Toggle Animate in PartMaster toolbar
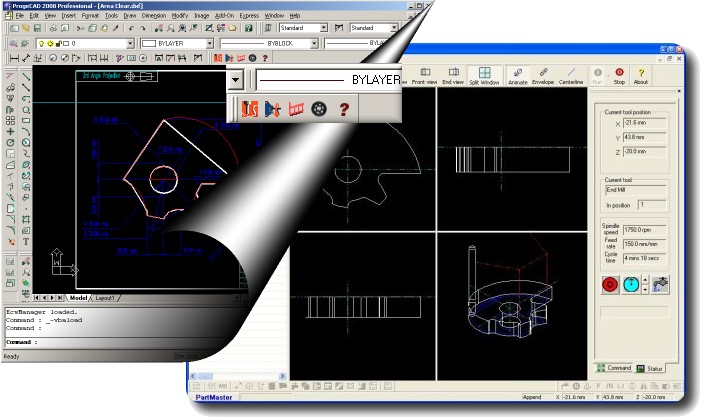702x417 pixels. point(518,76)
